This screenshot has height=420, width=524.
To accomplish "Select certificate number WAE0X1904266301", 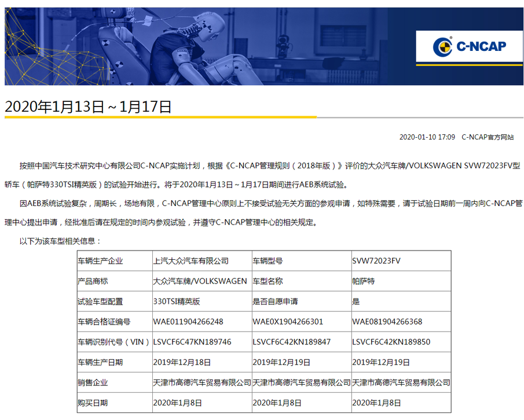I will coord(288,321).
